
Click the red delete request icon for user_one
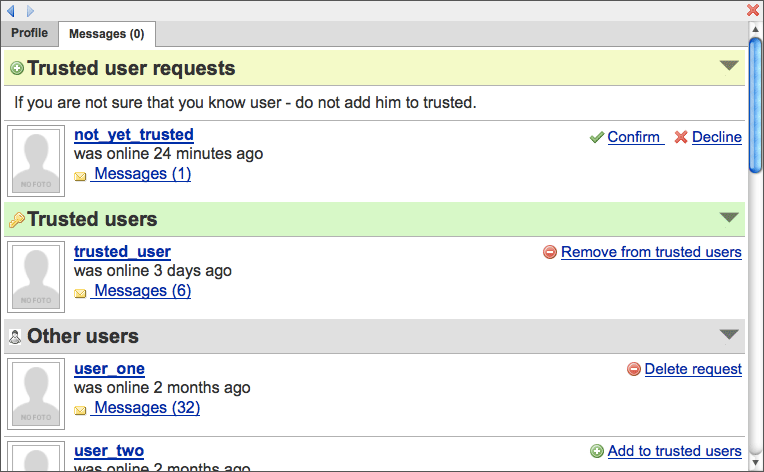633,370
